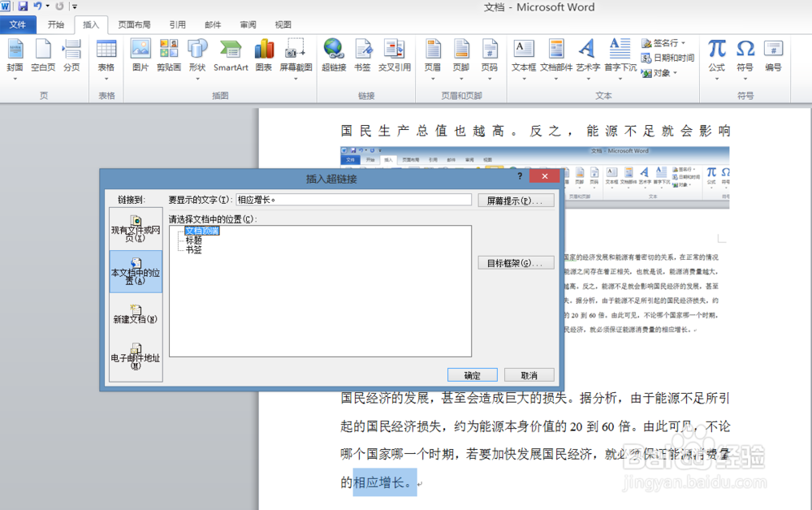812x510 pixels.
Task: Insert WordArt (艺术字)
Action: point(587,57)
